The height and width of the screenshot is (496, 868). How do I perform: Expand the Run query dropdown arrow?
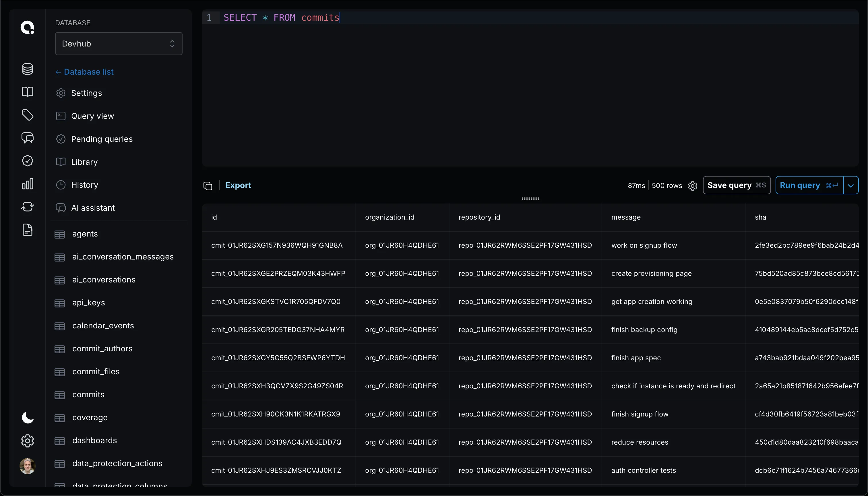point(850,185)
